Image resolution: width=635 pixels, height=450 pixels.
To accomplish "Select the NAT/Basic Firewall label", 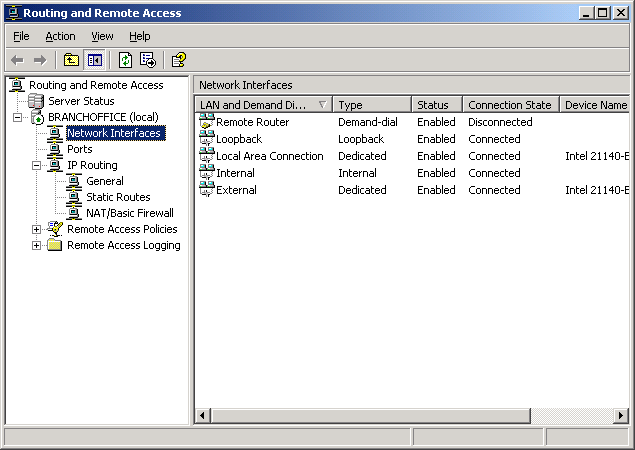I will [x=130, y=213].
